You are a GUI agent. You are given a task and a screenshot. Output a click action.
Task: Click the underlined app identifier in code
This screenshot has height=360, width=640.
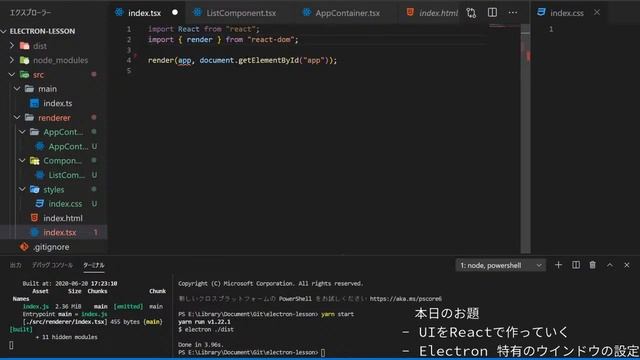click(184, 60)
